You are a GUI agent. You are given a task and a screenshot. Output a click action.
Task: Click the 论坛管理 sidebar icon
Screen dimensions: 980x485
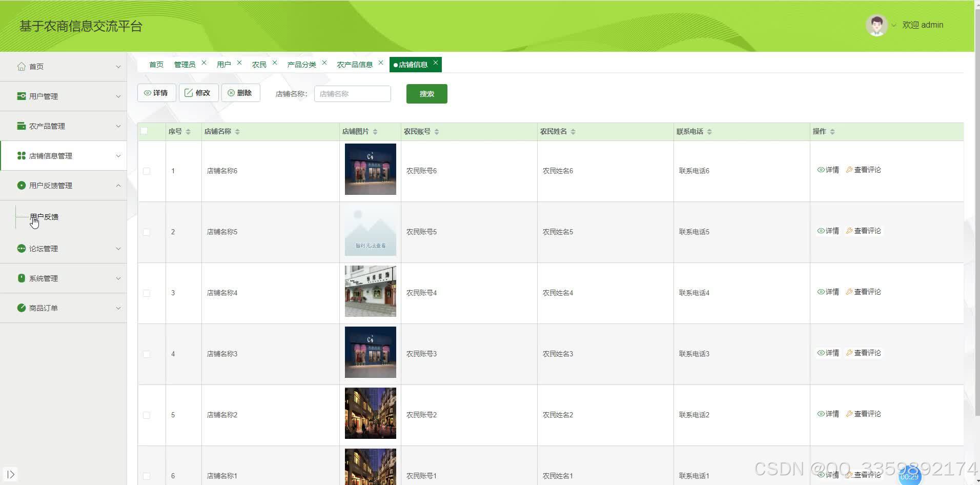point(21,248)
